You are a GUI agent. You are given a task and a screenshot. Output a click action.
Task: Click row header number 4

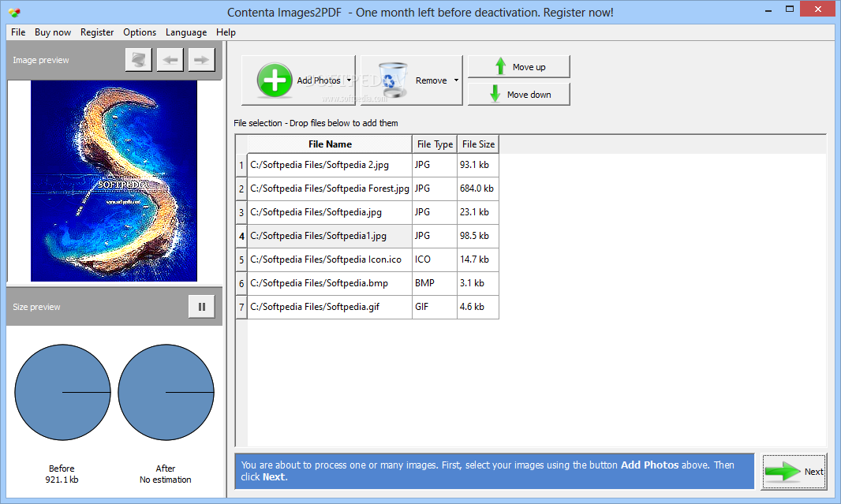tap(241, 236)
